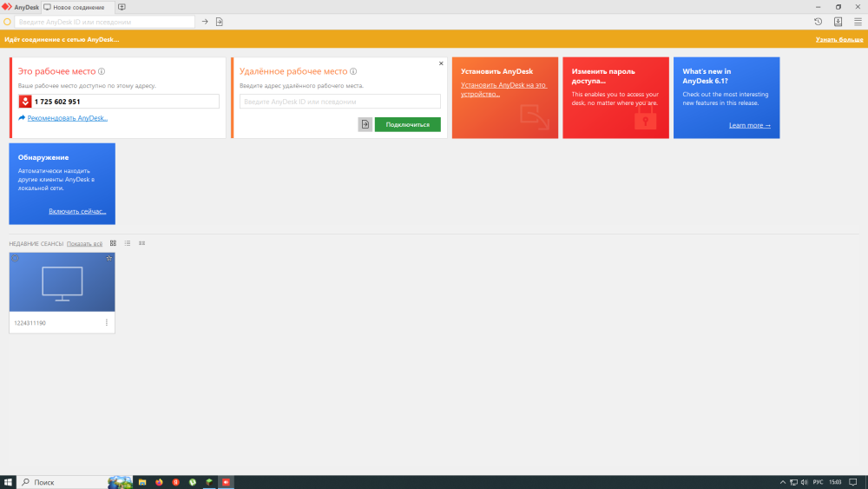
Task: Click Установить AnyDesk на это устройство link
Action: pyautogui.click(x=503, y=89)
